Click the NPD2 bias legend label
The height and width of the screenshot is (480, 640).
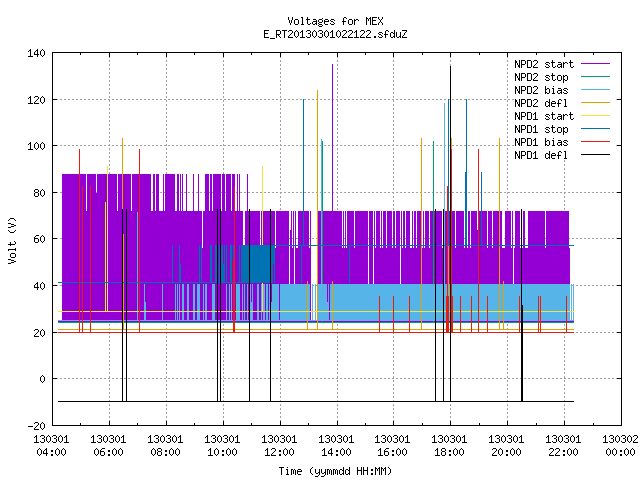click(x=541, y=90)
